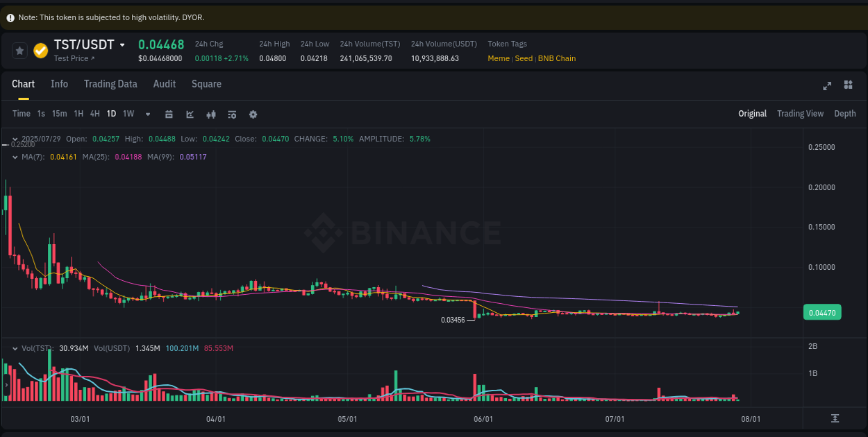The height and width of the screenshot is (437, 868).
Task: Expand the extra intervals dropdown after 1W
Action: pos(147,114)
